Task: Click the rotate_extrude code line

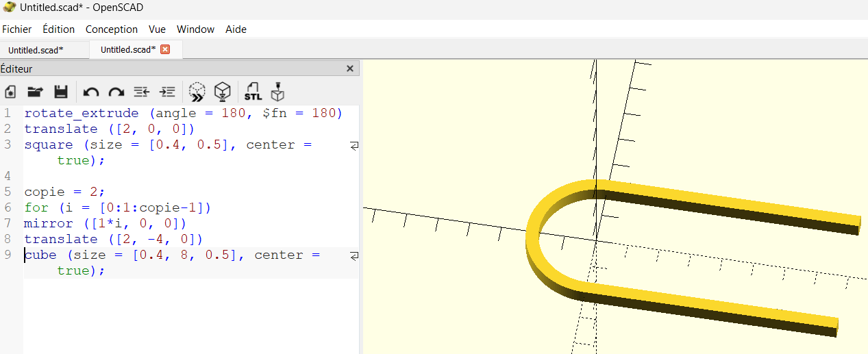Action: click(x=183, y=113)
